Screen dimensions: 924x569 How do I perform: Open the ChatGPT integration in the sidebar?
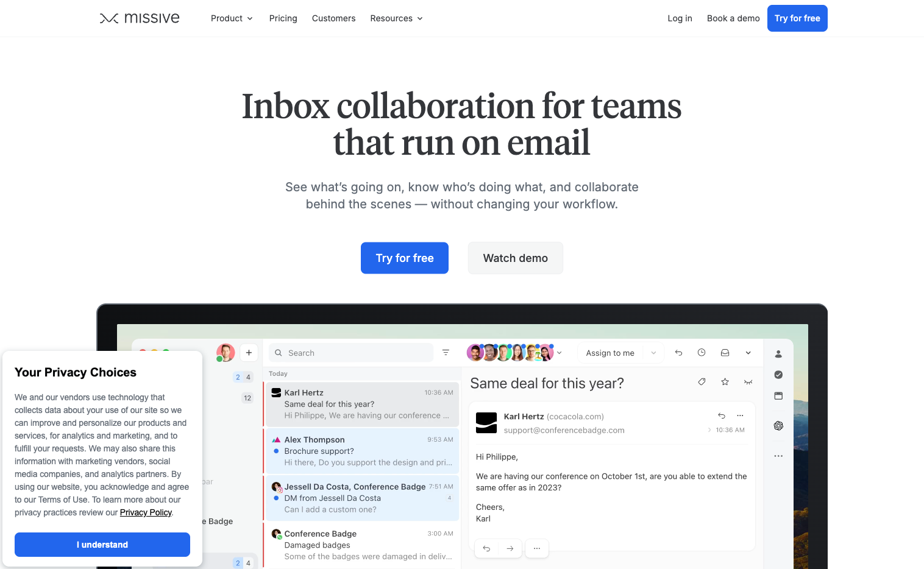point(778,425)
